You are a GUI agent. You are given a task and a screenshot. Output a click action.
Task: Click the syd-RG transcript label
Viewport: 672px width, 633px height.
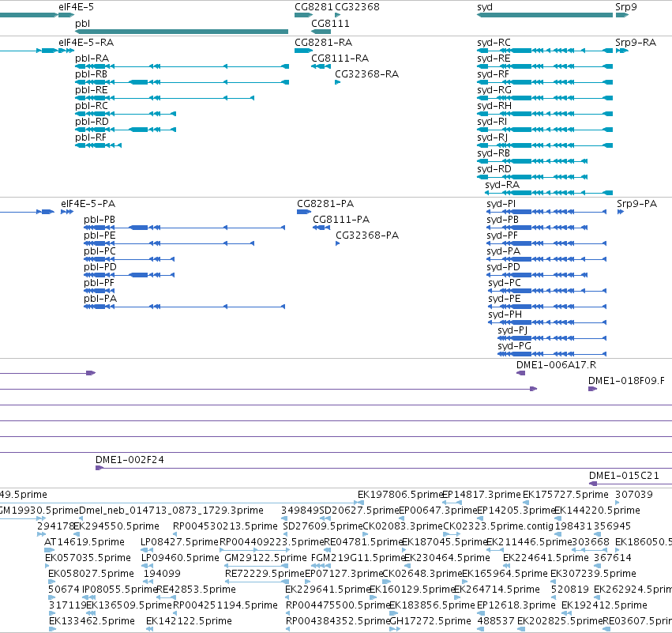(x=494, y=90)
